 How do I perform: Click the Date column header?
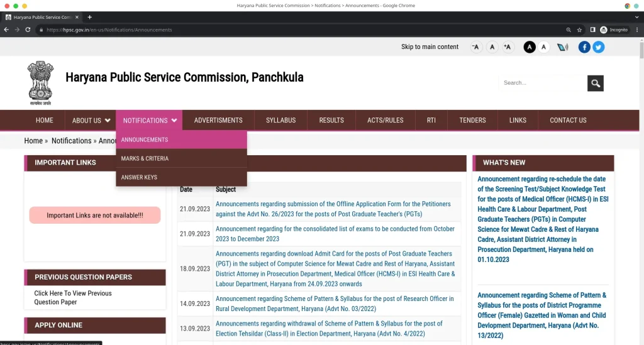(x=186, y=190)
